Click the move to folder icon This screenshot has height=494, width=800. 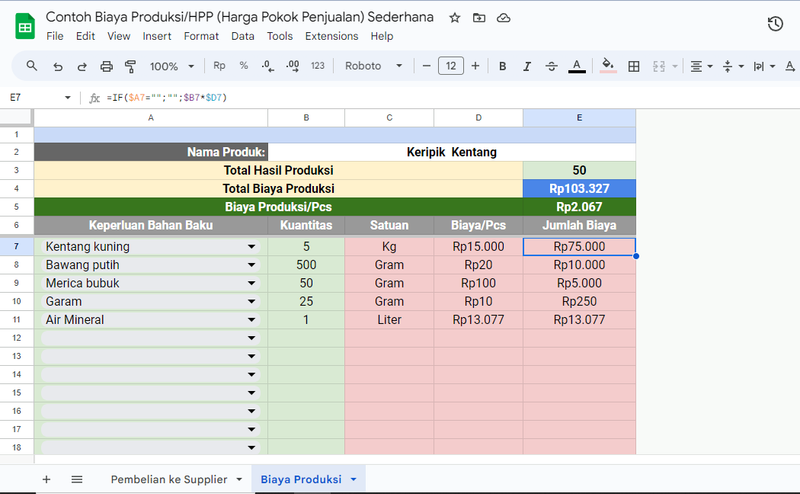(x=479, y=18)
